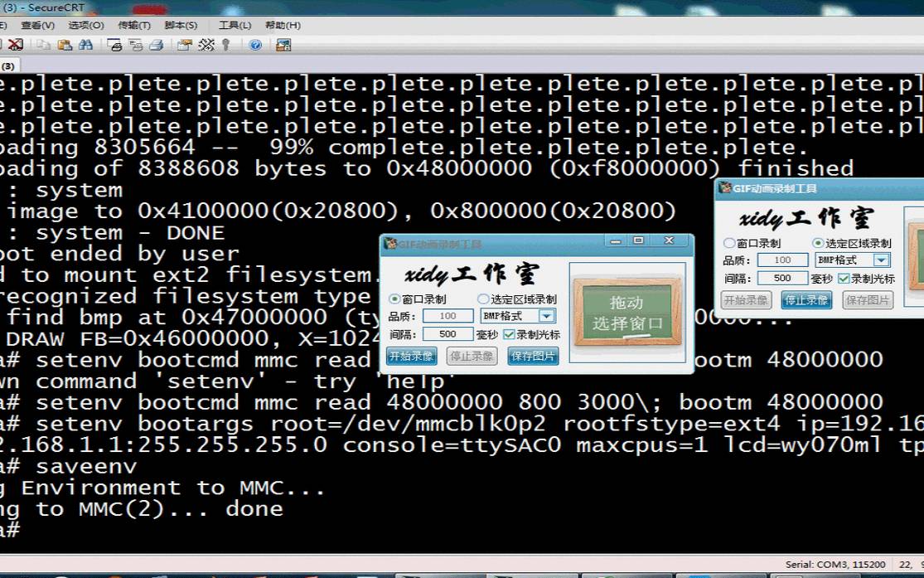
Task: Click 品质 field showing 100 in left recorder
Action: (x=447, y=316)
